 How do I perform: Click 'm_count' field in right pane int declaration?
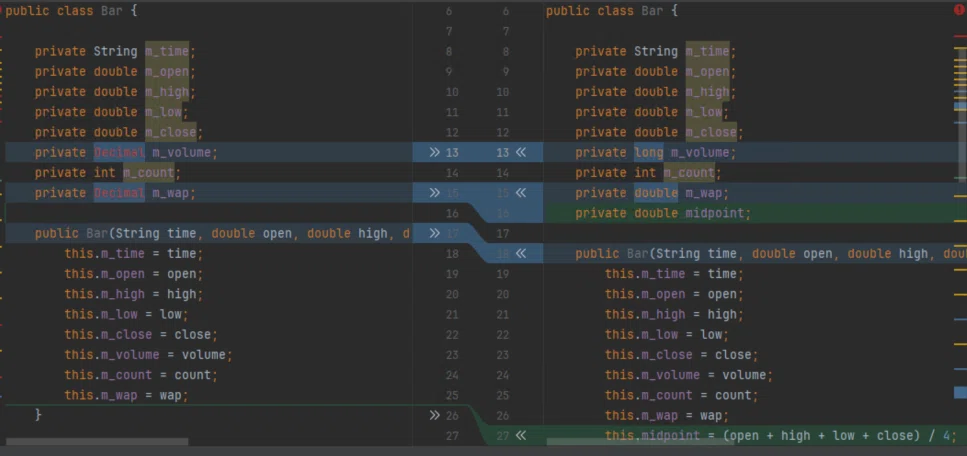[x=689, y=173]
